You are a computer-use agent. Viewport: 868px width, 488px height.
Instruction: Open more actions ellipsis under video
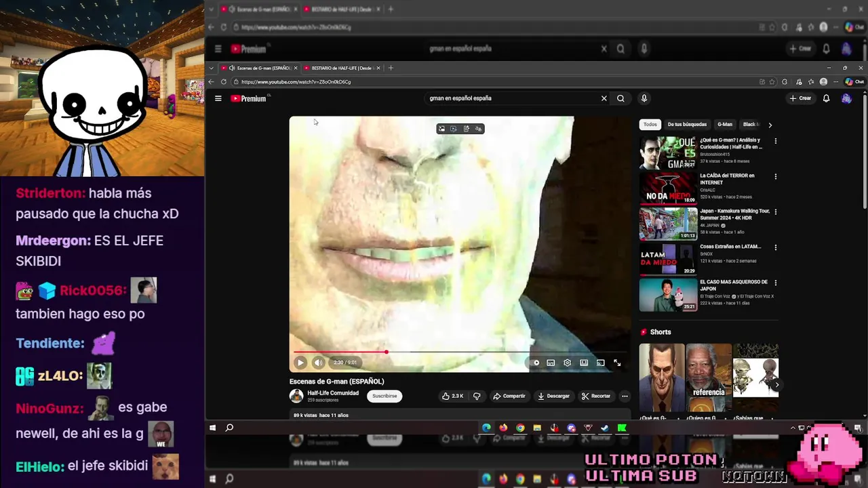tap(625, 396)
